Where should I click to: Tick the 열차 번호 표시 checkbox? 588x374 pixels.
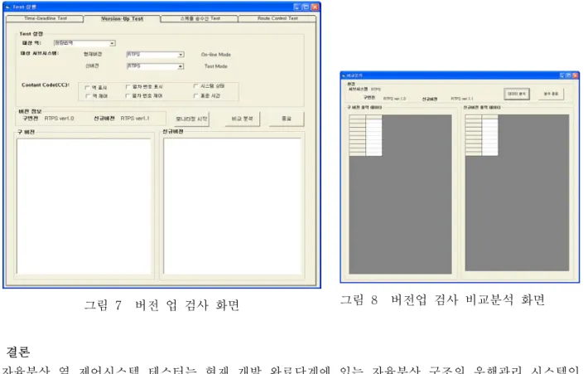tap(128, 87)
